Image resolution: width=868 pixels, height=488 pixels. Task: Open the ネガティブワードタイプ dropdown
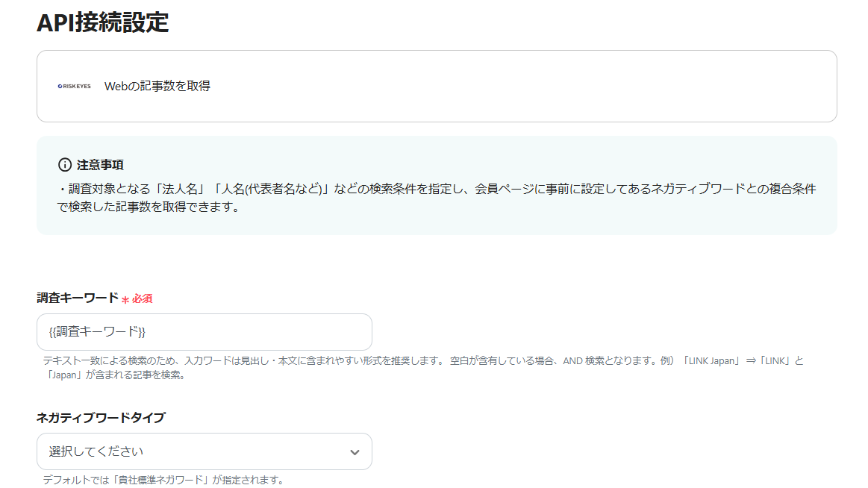click(x=204, y=451)
